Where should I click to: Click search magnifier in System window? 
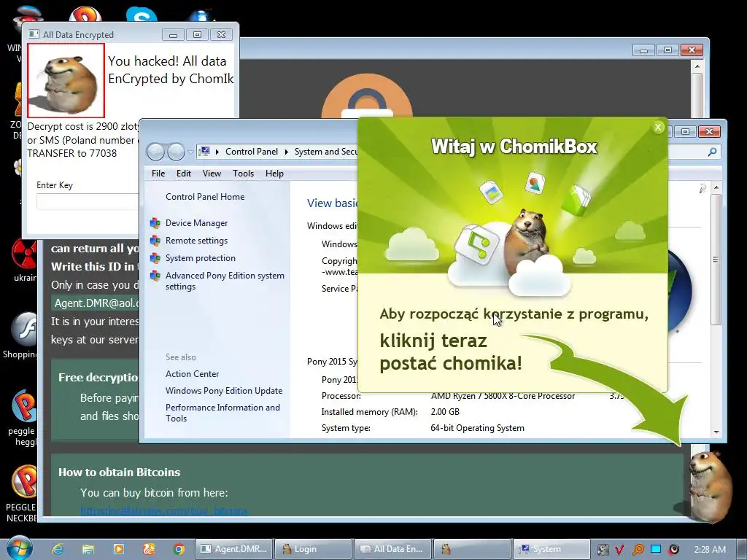tap(712, 152)
